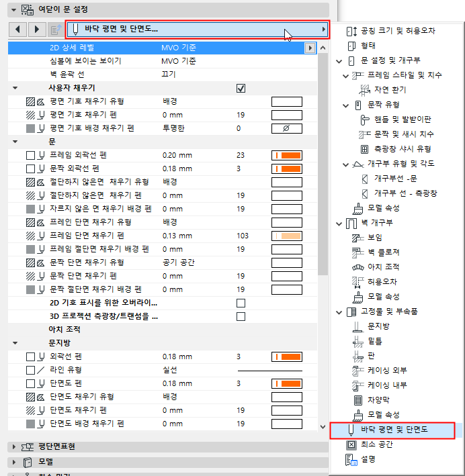Screen dimensions: 465x476
Task: Click the parameter list scroll up arrow
Action: 323,48
